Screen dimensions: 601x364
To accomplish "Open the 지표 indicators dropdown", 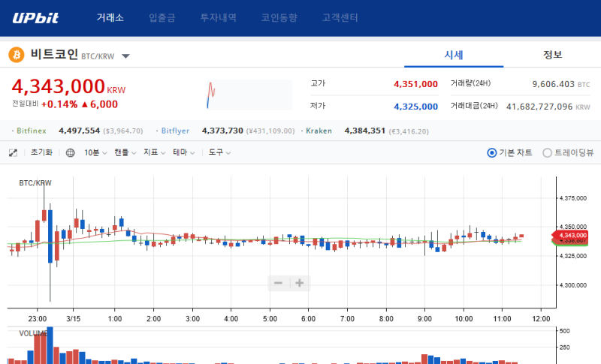I will (155, 152).
